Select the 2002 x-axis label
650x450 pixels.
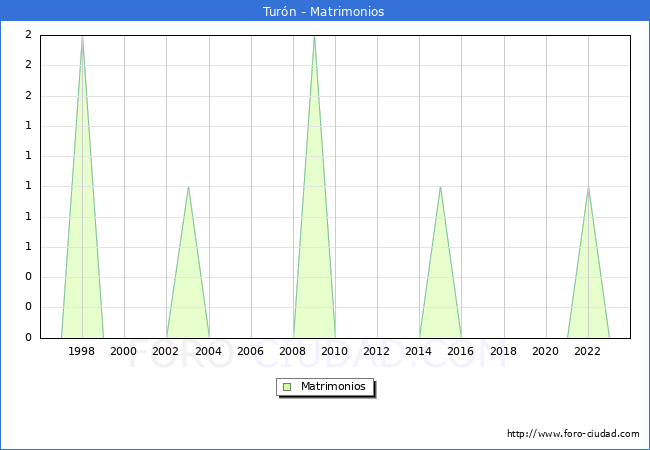[x=165, y=351]
